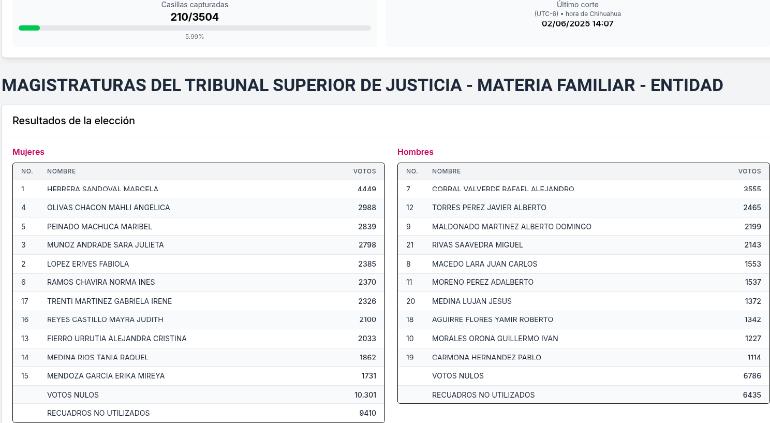Click the NOMBRE column header in Hombres table
The image size is (770, 423).
click(446, 171)
